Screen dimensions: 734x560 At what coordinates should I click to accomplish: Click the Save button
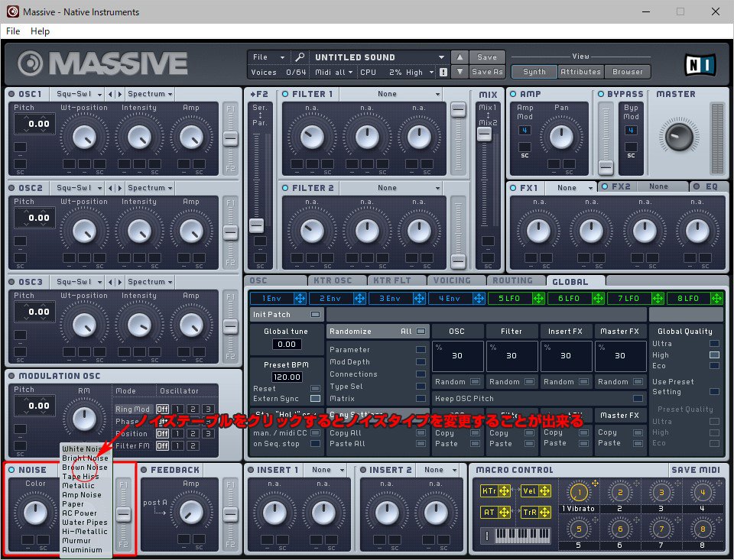tap(487, 57)
